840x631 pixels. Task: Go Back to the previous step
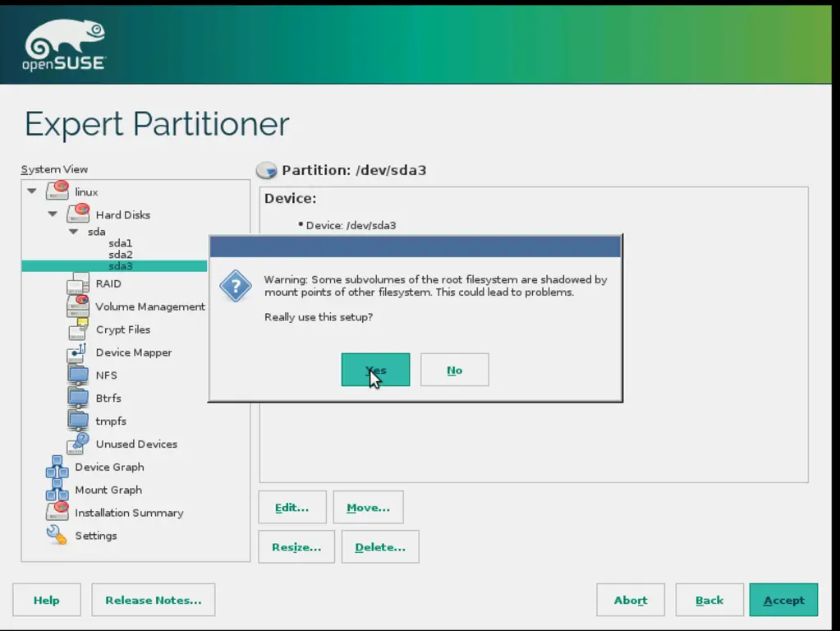709,600
